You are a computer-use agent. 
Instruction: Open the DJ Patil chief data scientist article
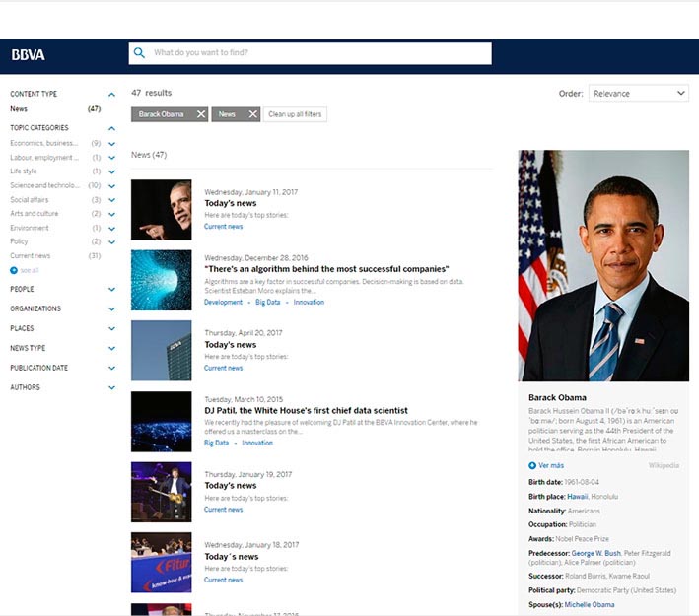pyautogui.click(x=306, y=411)
